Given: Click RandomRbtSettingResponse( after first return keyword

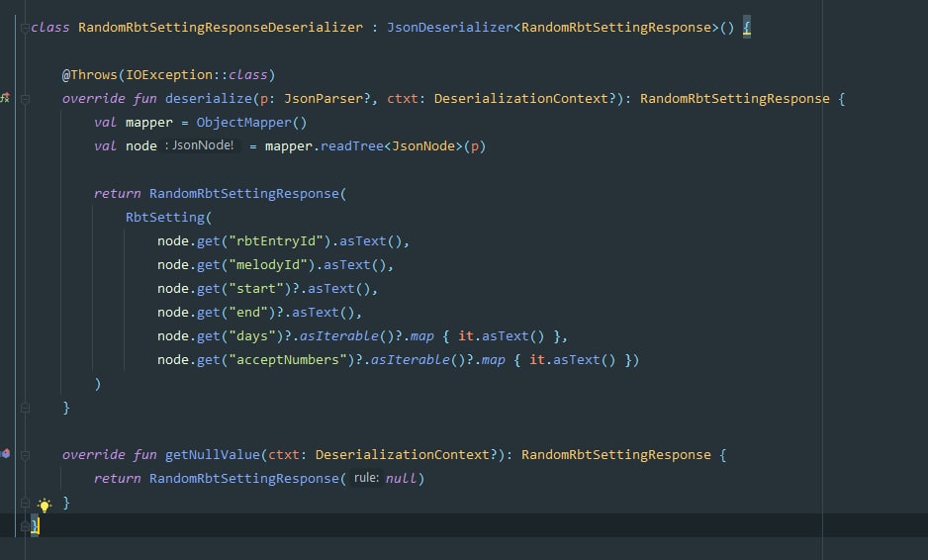Looking at the screenshot, I should [247, 193].
